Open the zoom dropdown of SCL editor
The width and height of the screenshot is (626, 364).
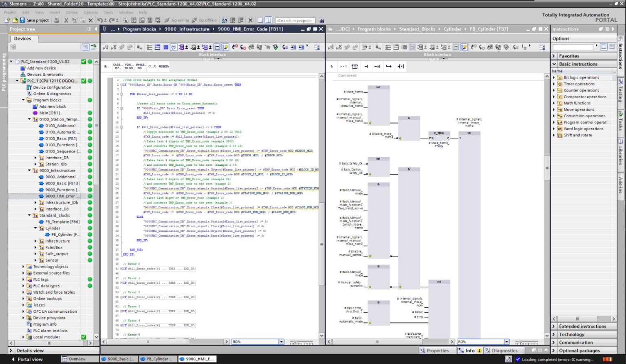[x=281, y=342]
